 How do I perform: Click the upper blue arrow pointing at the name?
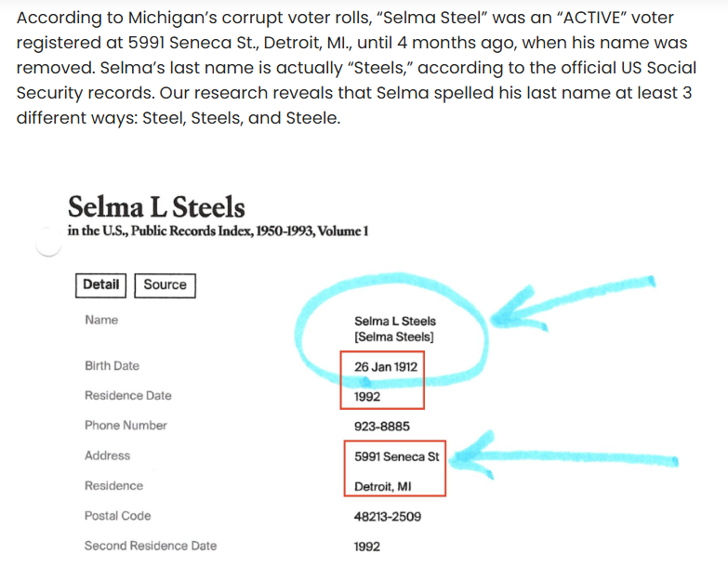point(576,299)
